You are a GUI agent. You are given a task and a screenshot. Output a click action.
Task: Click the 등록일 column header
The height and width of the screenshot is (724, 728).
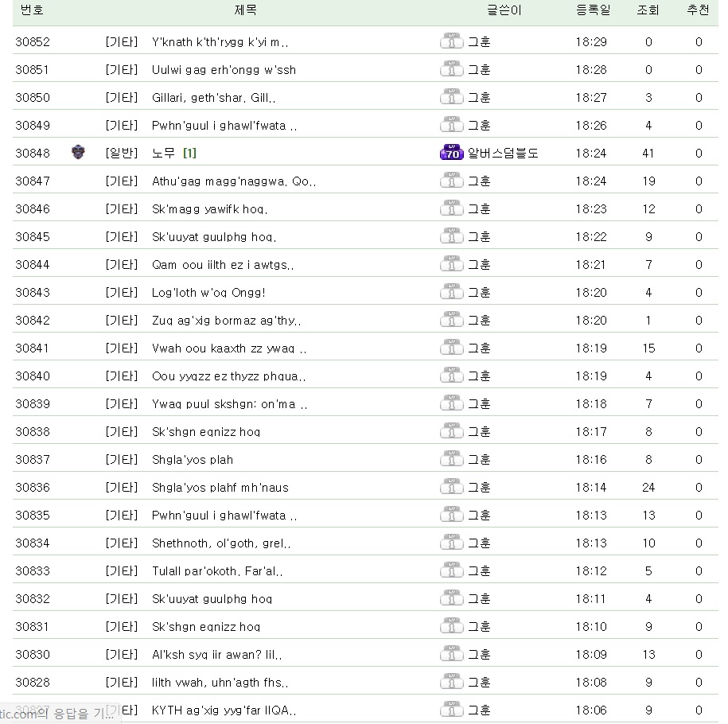click(x=591, y=10)
